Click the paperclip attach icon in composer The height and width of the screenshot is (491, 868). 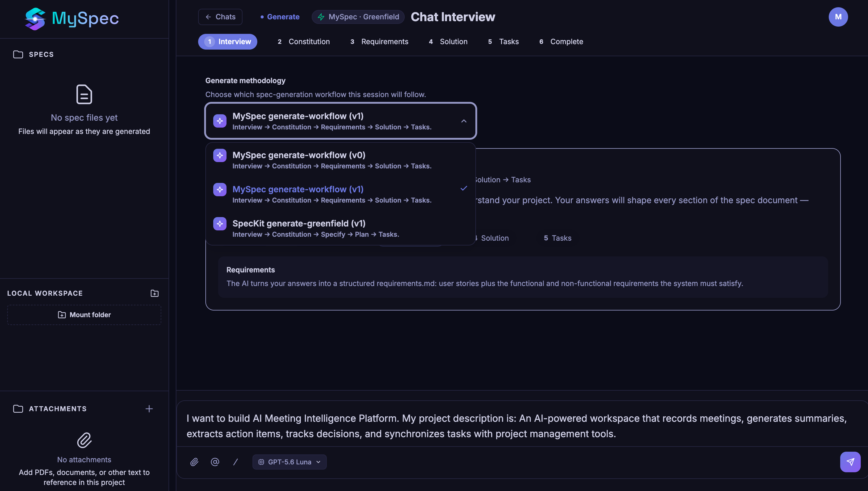pyautogui.click(x=194, y=462)
